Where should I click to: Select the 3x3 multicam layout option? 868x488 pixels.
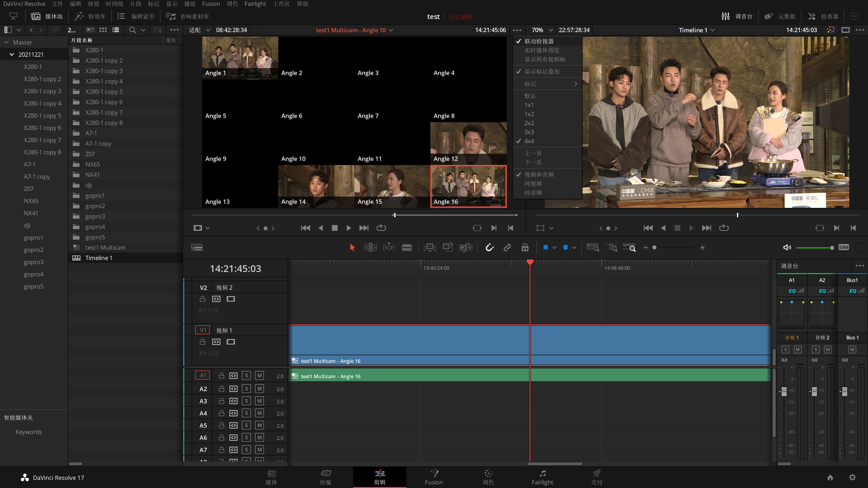pos(547,132)
